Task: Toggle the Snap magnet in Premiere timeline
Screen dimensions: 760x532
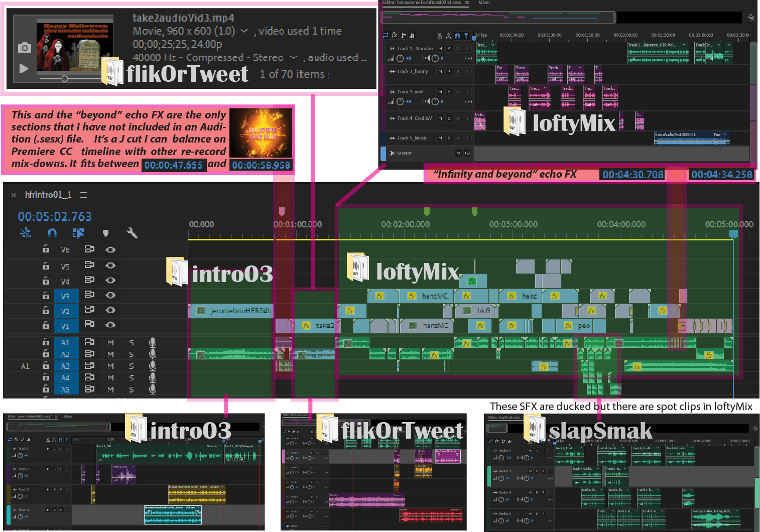Action: tap(52, 233)
